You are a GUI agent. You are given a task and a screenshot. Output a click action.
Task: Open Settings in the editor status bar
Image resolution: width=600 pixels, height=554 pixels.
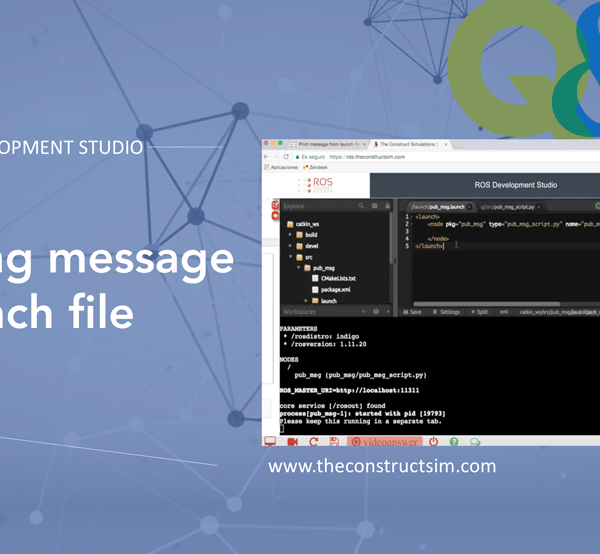click(x=446, y=312)
